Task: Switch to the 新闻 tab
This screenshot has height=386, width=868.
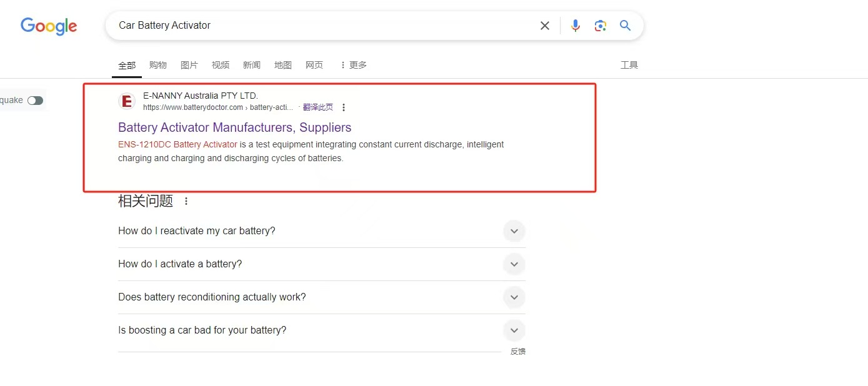Action: pos(252,65)
